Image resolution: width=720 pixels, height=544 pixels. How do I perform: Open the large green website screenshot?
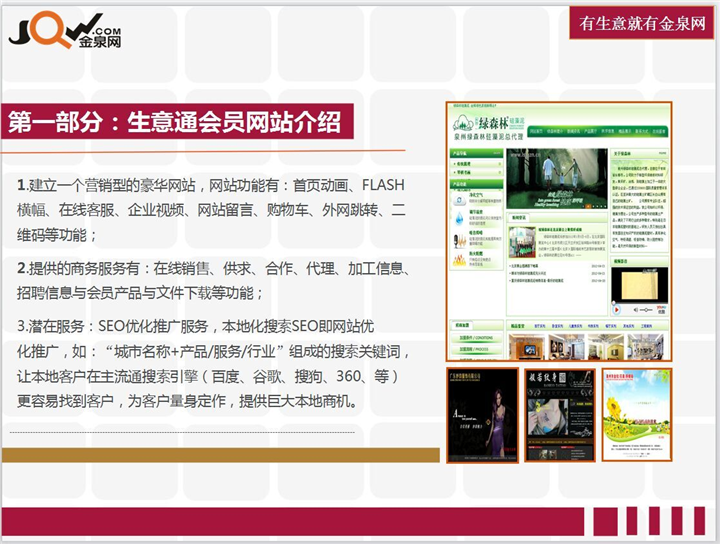(x=558, y=231)
